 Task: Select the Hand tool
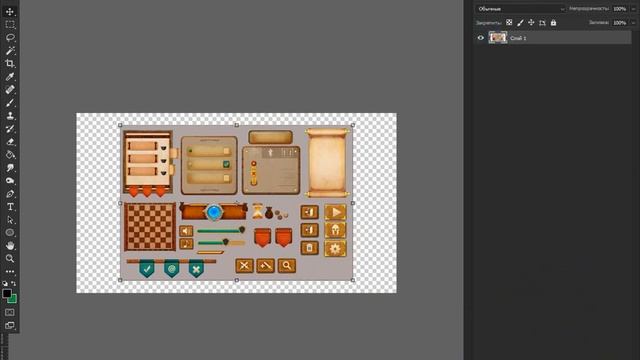pos(10,246)
